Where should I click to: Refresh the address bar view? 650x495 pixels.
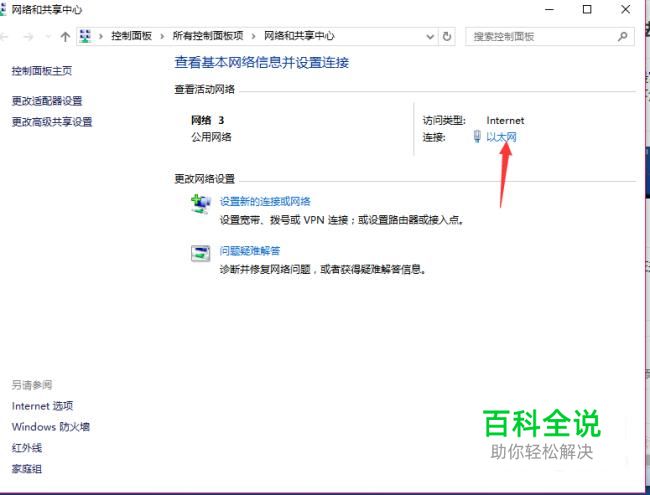447,36
